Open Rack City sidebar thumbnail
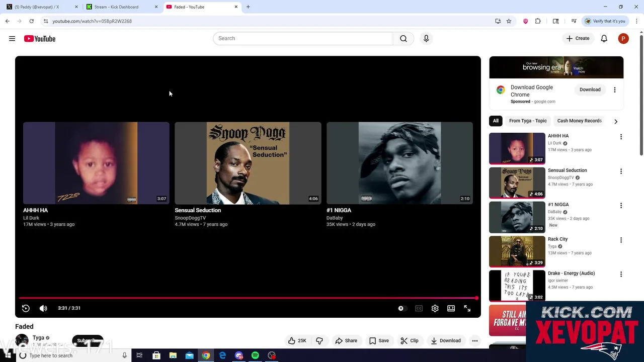644x362 pixels. [x=517, y=251]
